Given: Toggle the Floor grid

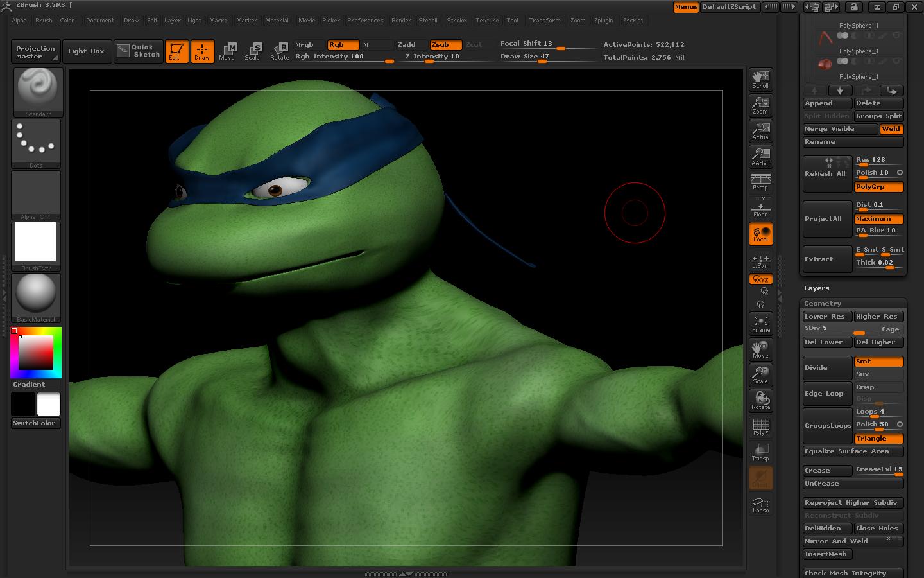Looking at the screenshot, I should click(x=760, y=208).
